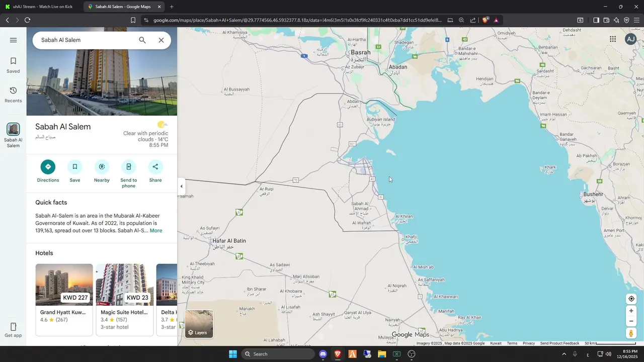Click the google.com/maps address bar URL
This screenshot has width=644, height=362.
[x=297, y=20]
